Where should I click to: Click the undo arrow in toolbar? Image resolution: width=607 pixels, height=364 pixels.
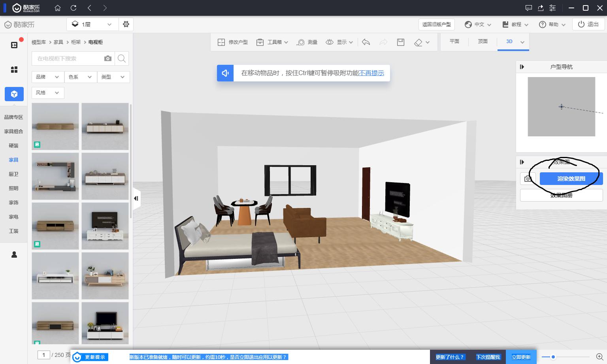tap(366, 42)
